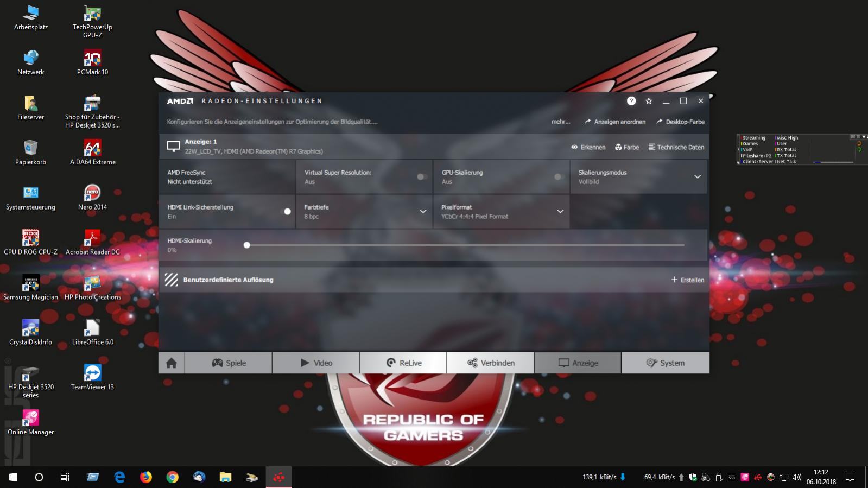This screenshot has height=488, width=868.
Task: Toggle GPU-Skalierung switch
Action: 559,176
